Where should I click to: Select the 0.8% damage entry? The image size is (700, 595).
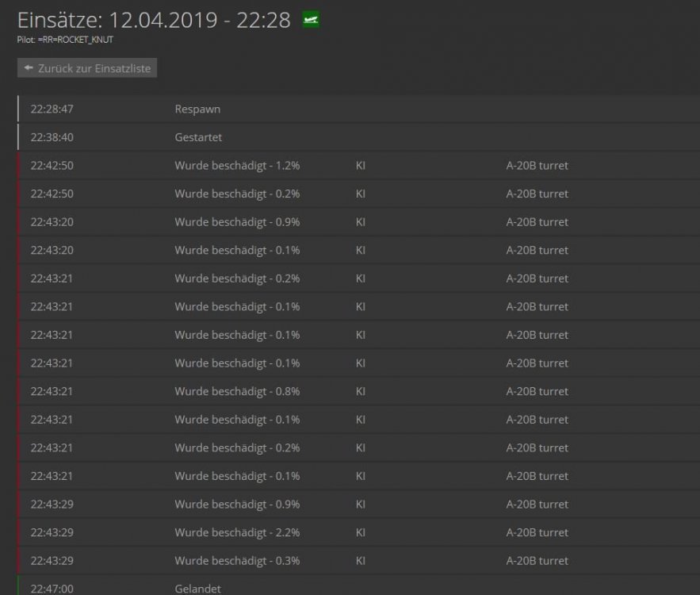pyautogui.click(x=237, y=391)
